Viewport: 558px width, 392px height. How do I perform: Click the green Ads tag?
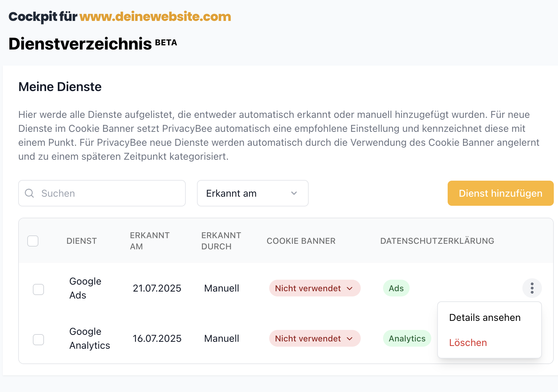tap(396, 288)
